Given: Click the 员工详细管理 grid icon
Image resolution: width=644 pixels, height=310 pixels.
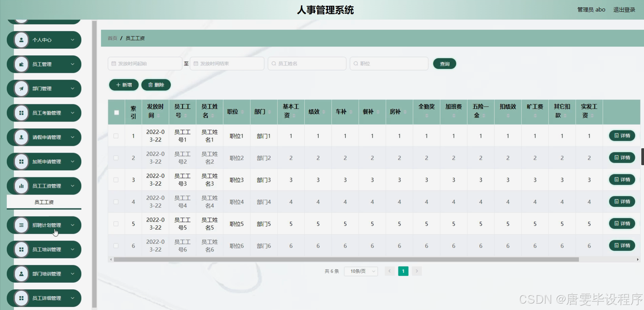Looking at the screenshot, I should point(21,298).
